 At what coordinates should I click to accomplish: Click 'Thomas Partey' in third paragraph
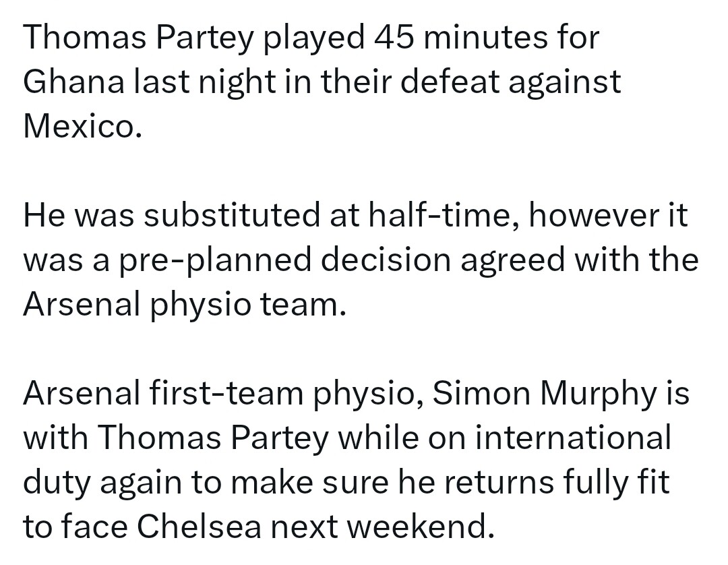tap(214, 439)
